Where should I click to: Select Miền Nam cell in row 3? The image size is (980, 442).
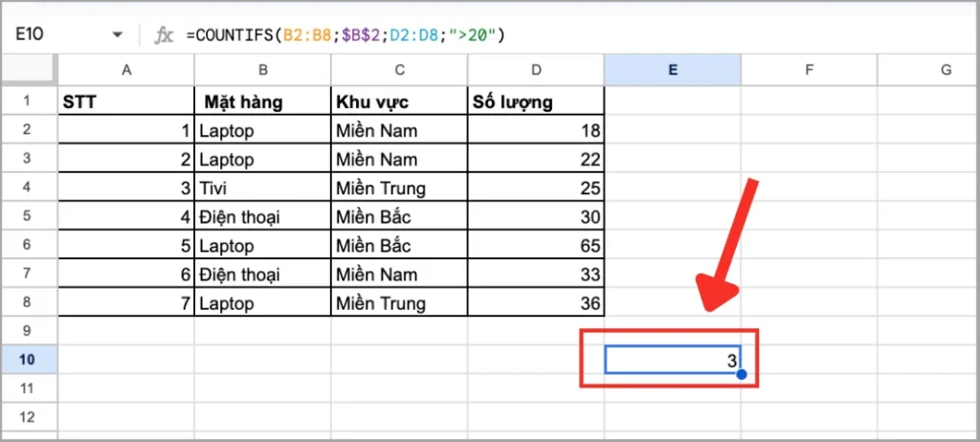point(399,158)
